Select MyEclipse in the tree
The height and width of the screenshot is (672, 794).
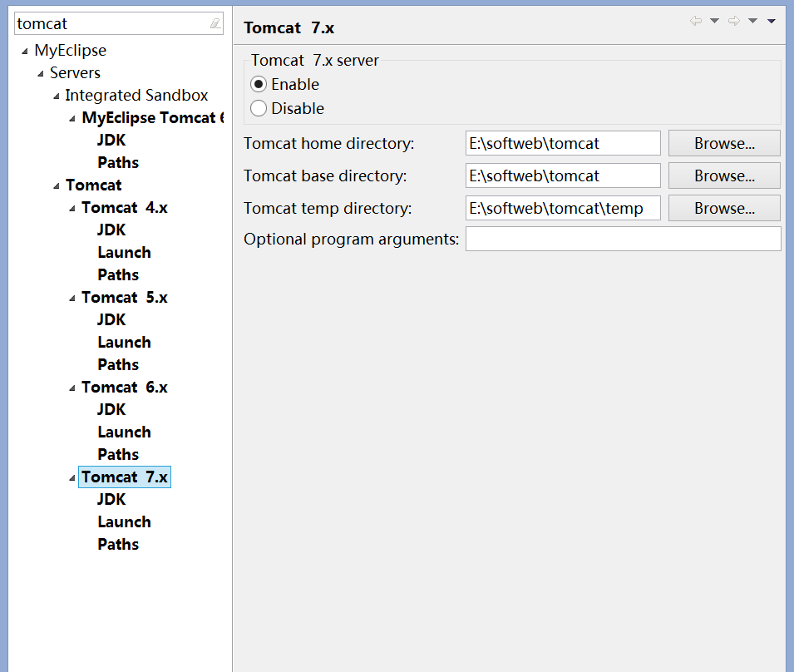[71, 50]
